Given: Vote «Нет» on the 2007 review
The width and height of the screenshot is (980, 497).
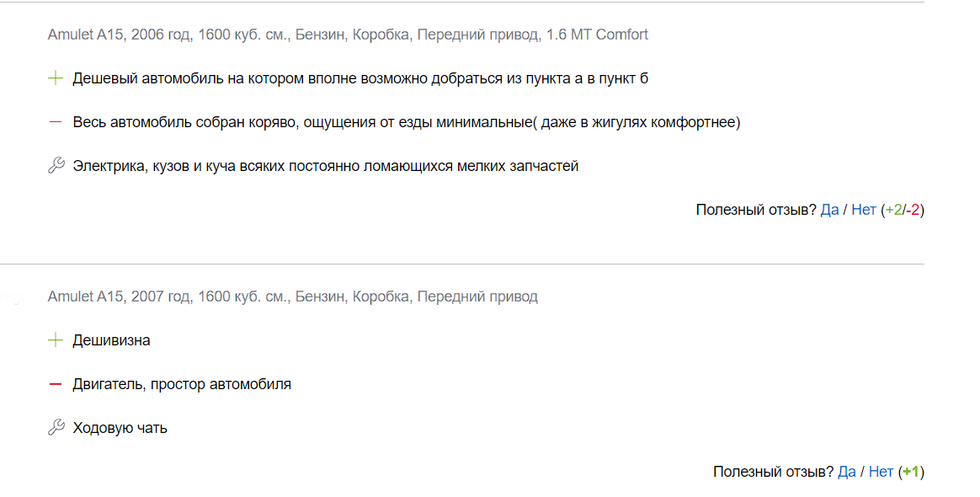Looking at the screenshot, I should 881,471.
